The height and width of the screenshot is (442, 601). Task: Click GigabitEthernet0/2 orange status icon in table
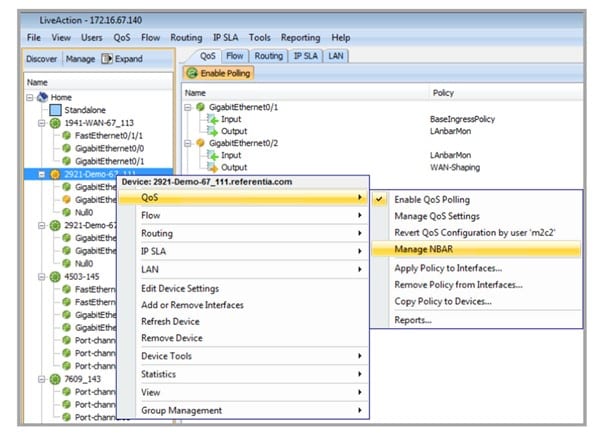200,143
